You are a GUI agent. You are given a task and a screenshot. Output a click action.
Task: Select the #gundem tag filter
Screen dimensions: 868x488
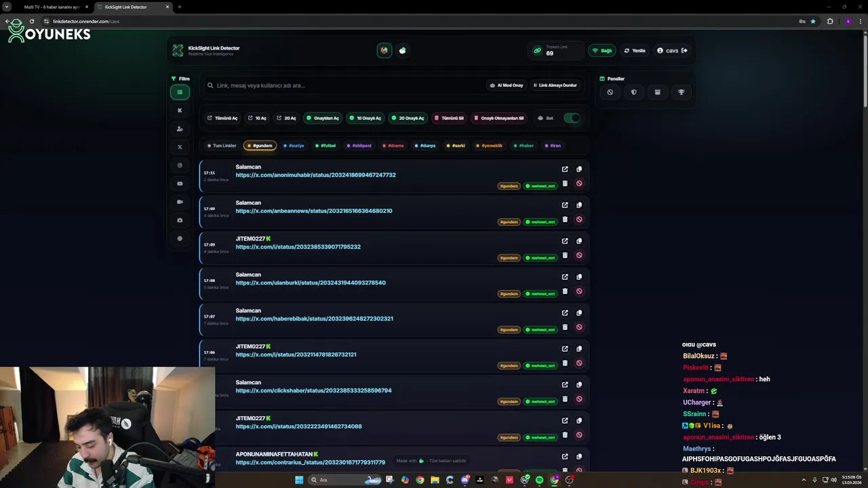click(260, 146)
